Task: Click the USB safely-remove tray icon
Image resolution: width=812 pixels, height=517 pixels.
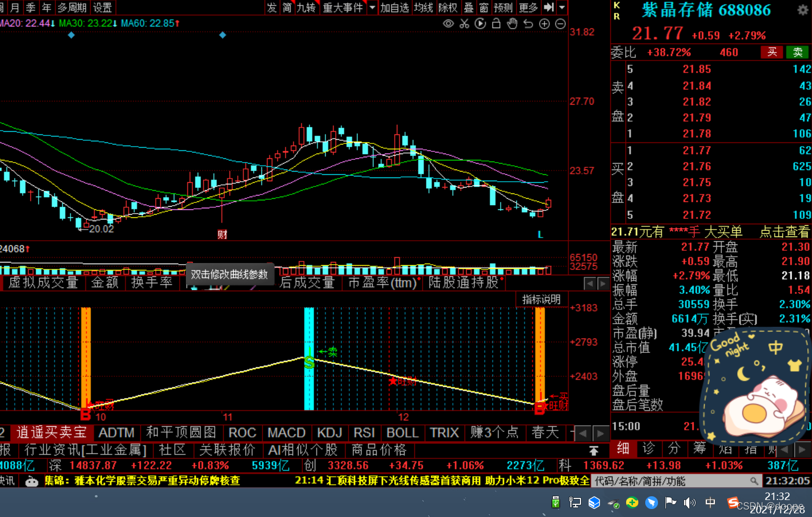Action: point(555,502)
